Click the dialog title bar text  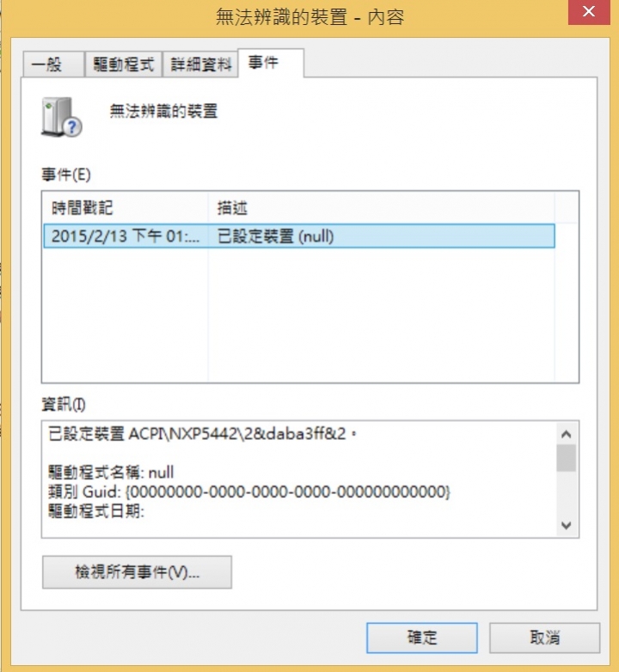click(309, 17)
